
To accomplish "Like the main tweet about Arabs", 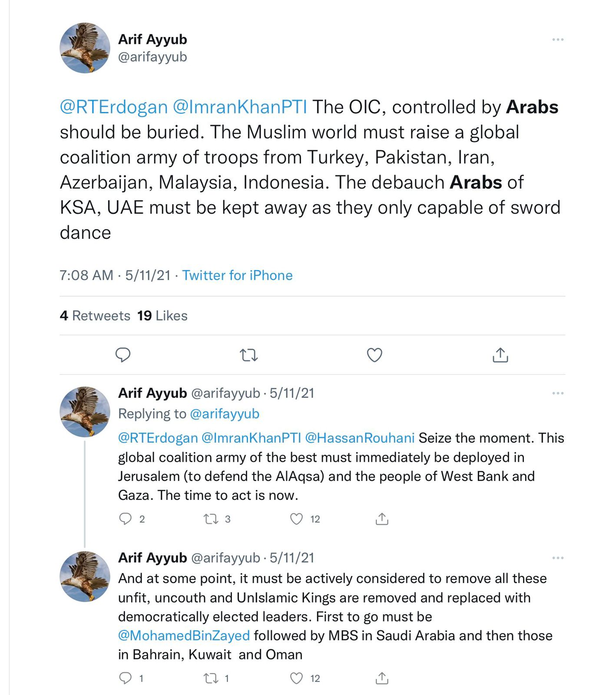I will pos(374,355).
